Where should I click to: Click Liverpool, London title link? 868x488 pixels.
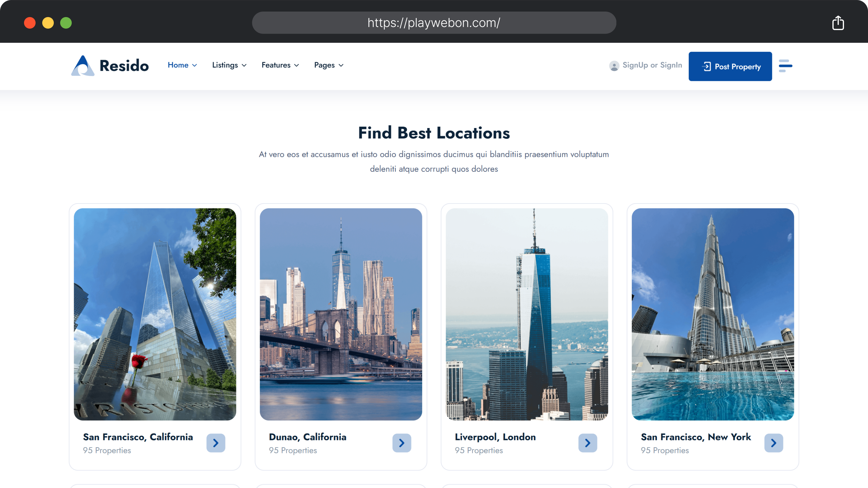(x=495, y=437)
